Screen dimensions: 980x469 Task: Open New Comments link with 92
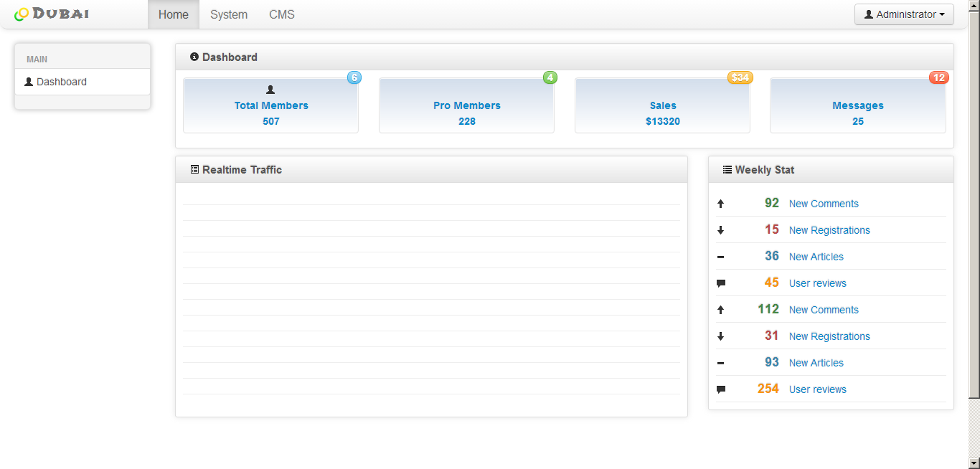coord(824,204)
